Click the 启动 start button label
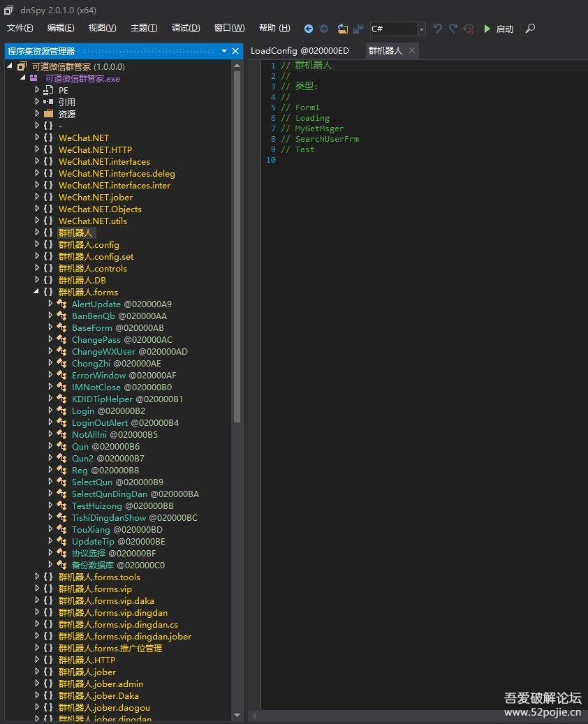Screen dimensions: 588x724 tap(504, 29)
